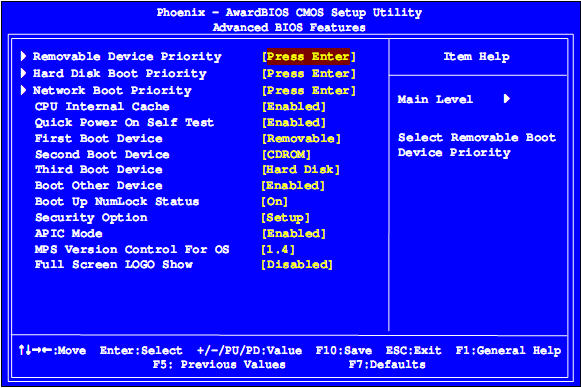The width and height of the screenshot is (581, 388).
Task: Click Press Enter for Hard Disk Boot Priority
Action: pos(309,73)
